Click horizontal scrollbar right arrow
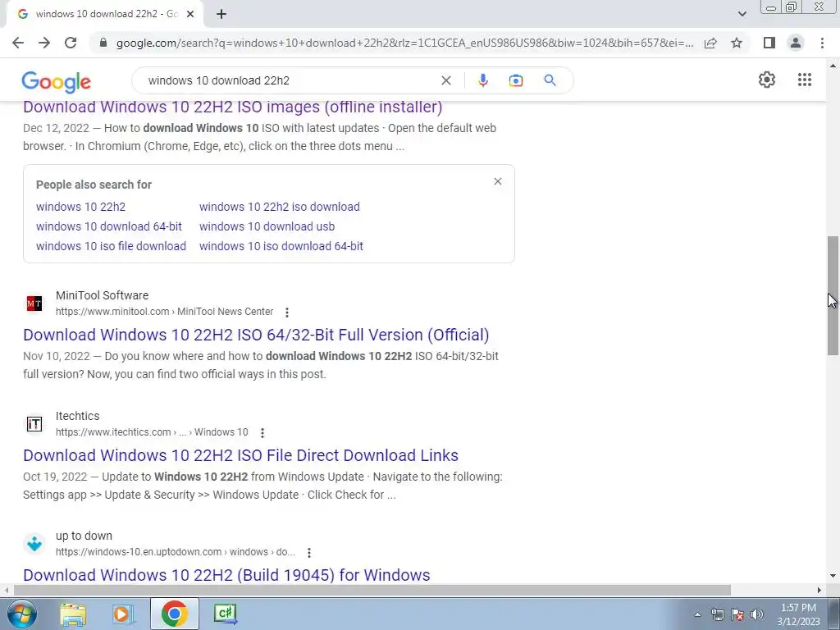The image size is (840, 630). (819, 590)
